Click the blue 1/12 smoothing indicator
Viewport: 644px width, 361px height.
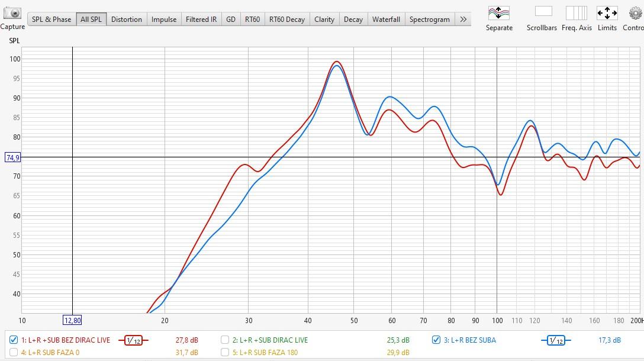pyautogui.click(x=556, y=340)
